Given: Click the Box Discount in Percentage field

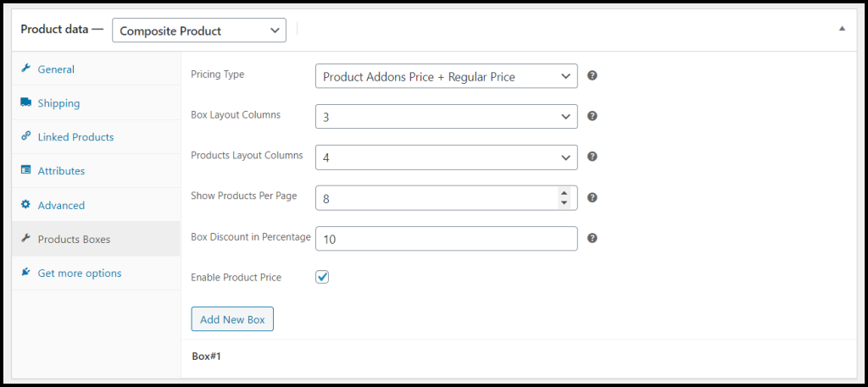Looking at the screenshot, I should point(446,239).
